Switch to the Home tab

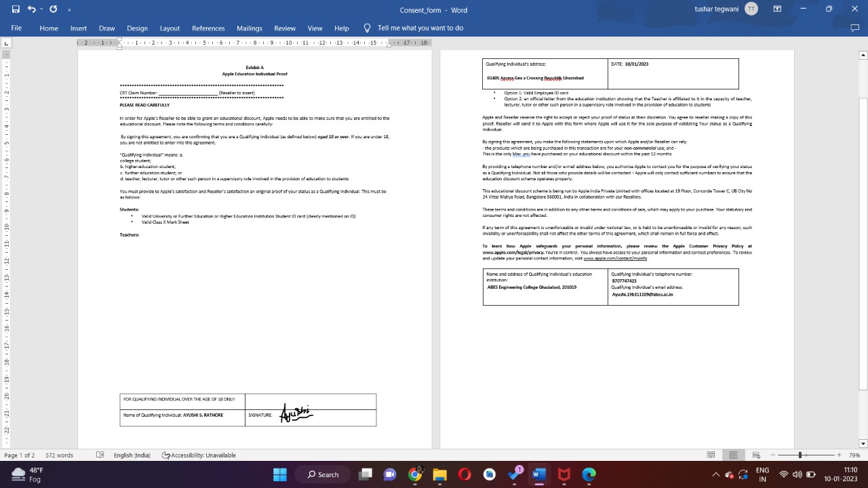49,28
